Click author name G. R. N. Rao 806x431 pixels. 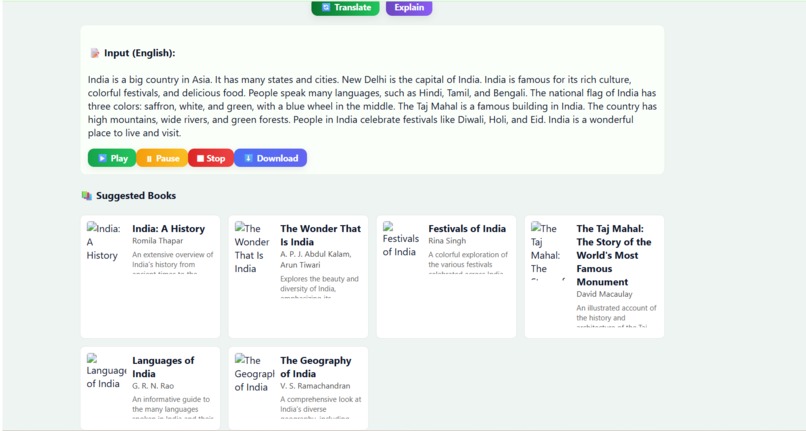click(x=153, y=386)
